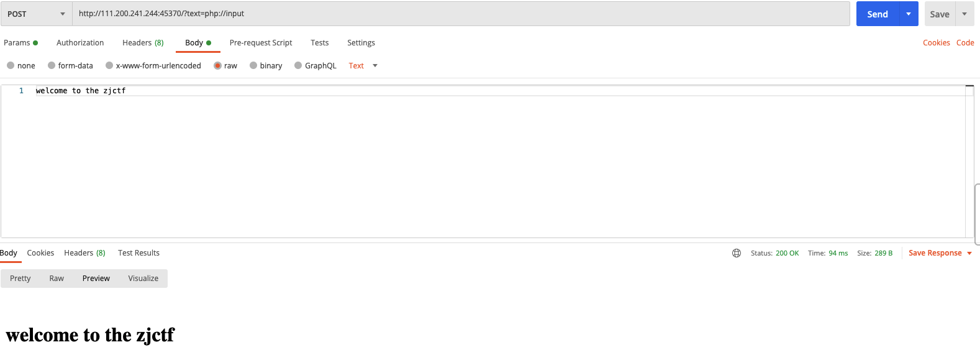This screenshot has width=980, height=360.
Task: Click the globe network information icon
Action: coord(737,253)
